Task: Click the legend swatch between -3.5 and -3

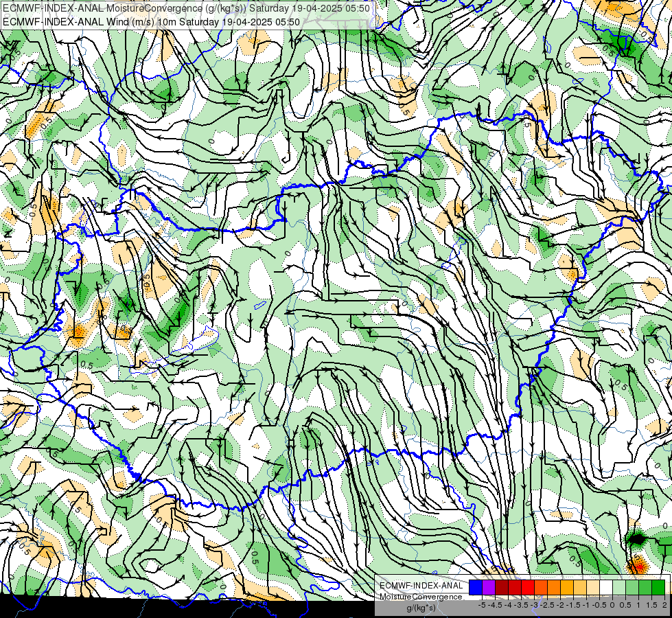Action: [528, 587]
